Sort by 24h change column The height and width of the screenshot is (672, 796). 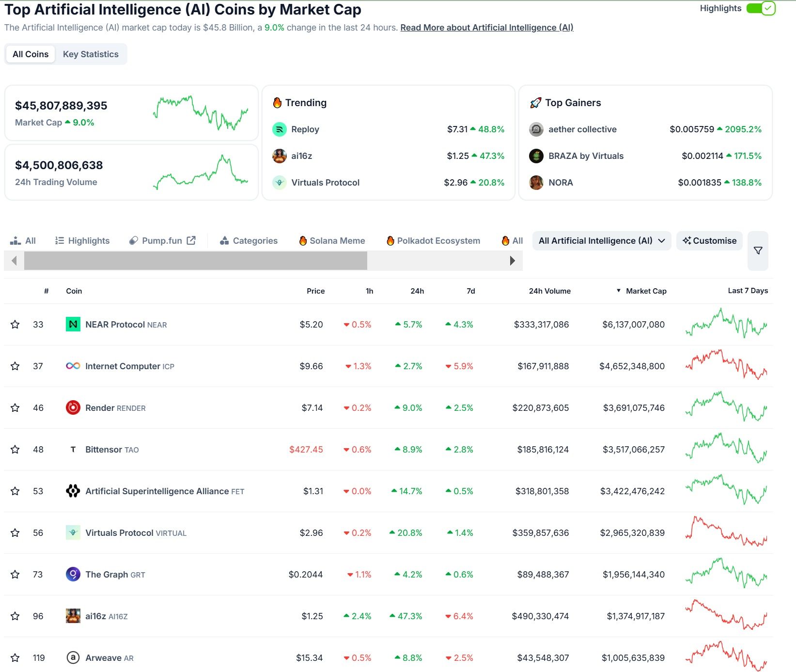pos(417,291)
